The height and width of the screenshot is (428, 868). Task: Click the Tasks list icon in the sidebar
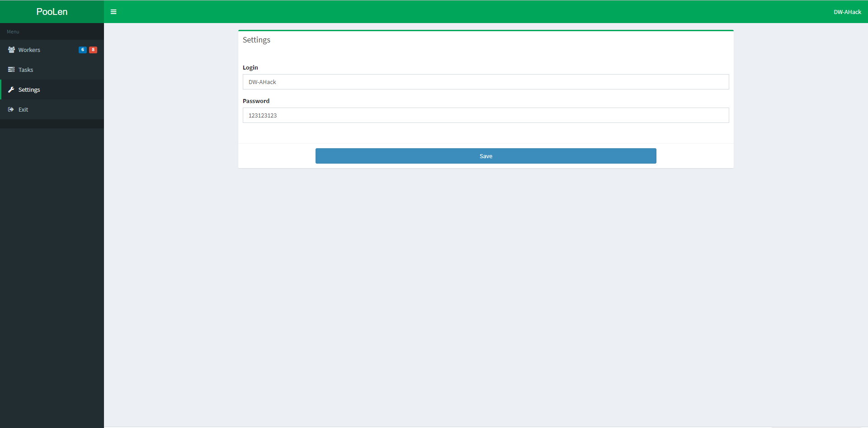click(11, 70)
